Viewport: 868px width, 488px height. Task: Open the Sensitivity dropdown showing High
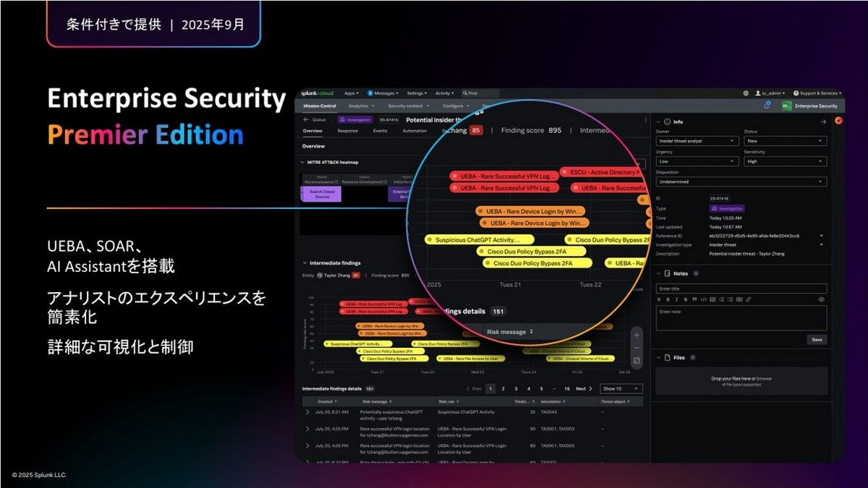coord(786,161)
